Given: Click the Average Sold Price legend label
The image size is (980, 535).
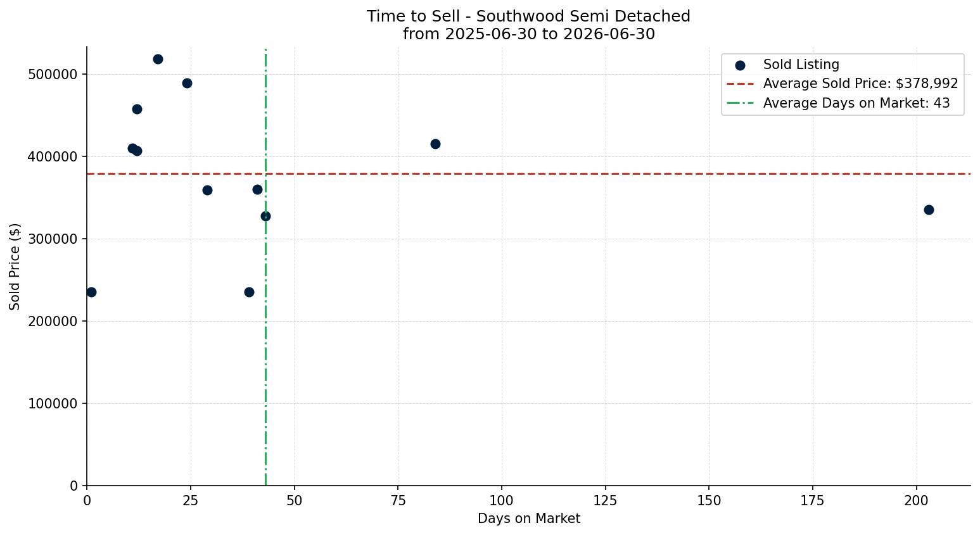Looking at the screenshot, I should [860, 84].
